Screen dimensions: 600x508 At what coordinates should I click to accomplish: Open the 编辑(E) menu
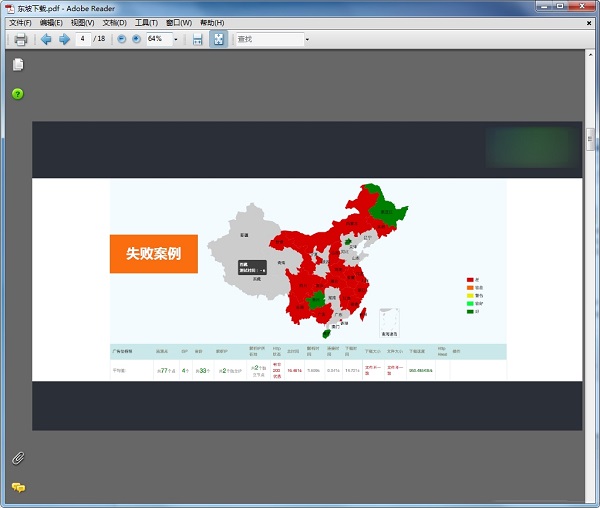[51, 23]
